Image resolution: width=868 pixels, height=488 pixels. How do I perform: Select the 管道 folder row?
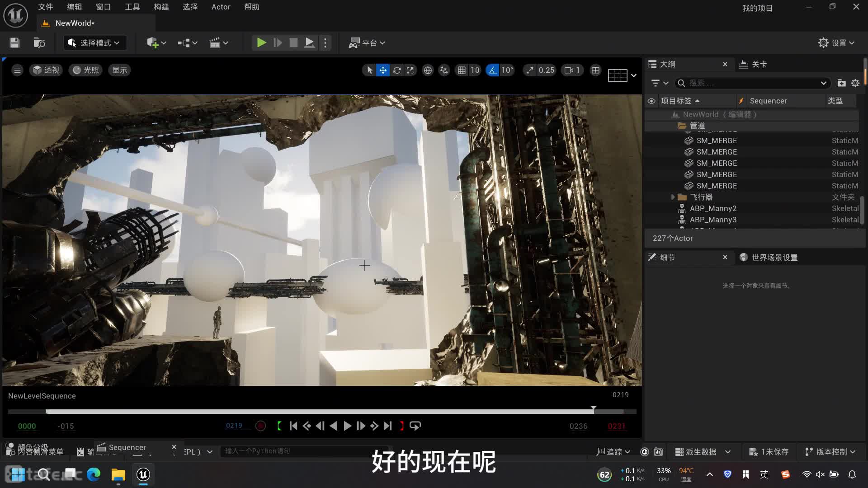point(751,126)
